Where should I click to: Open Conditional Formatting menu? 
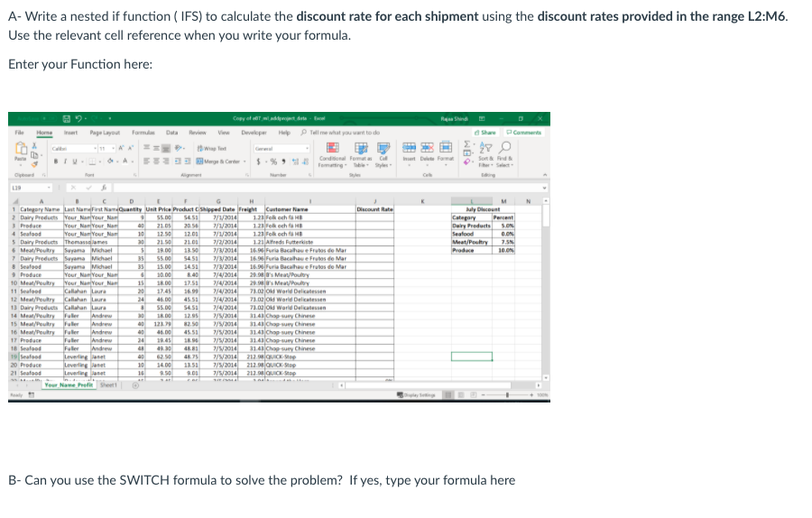tap(332, 154)
